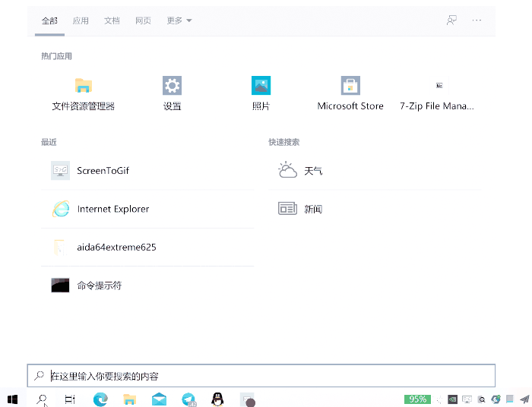Open the QQ penguin on taskbar
Screen dimensions: 532x407
[217, 399]
